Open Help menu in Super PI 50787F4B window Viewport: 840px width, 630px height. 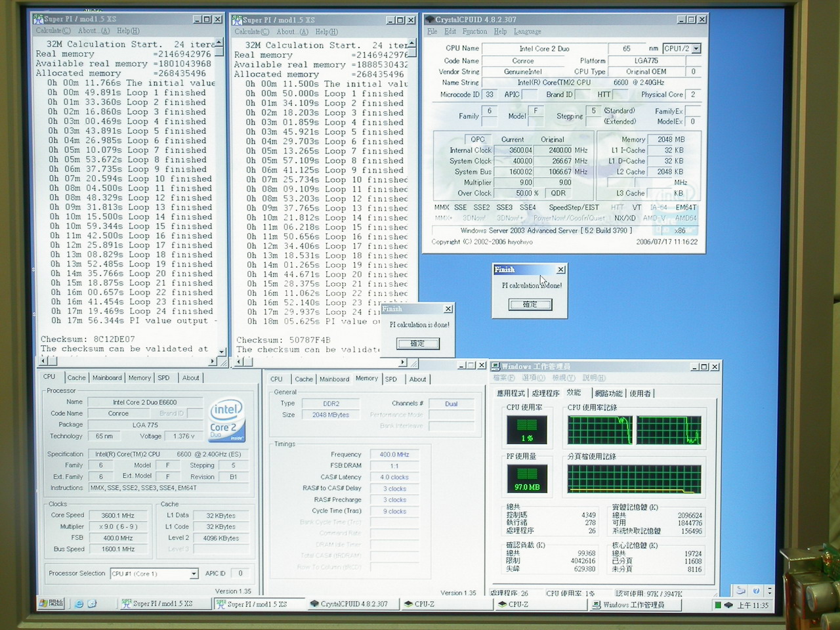click(326, 31)
